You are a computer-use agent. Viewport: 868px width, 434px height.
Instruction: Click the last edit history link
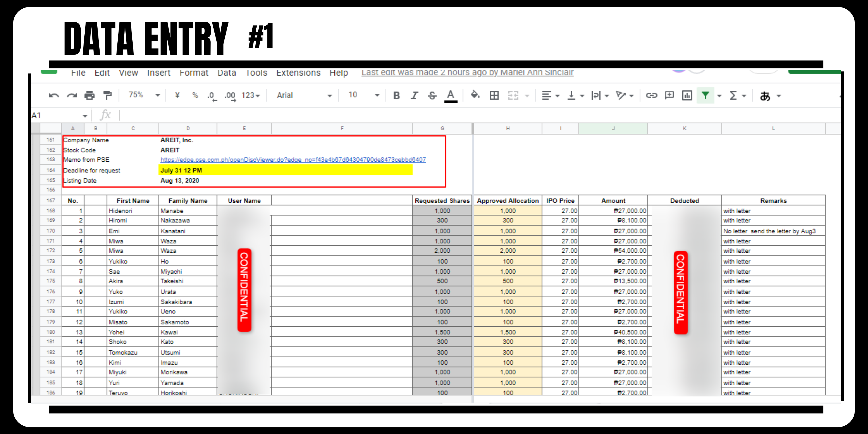coord(467,73)
